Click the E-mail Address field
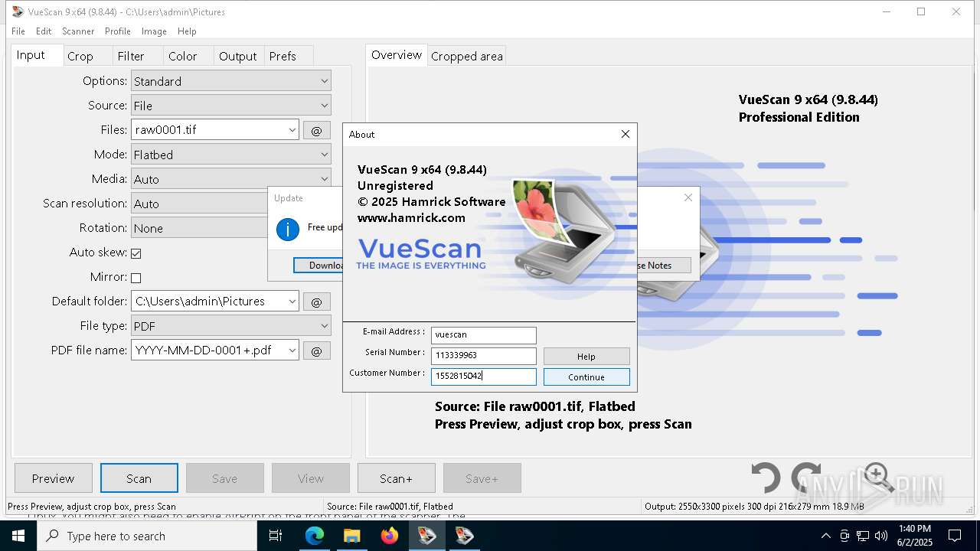 pyautogui.click(x=484, y=335)
